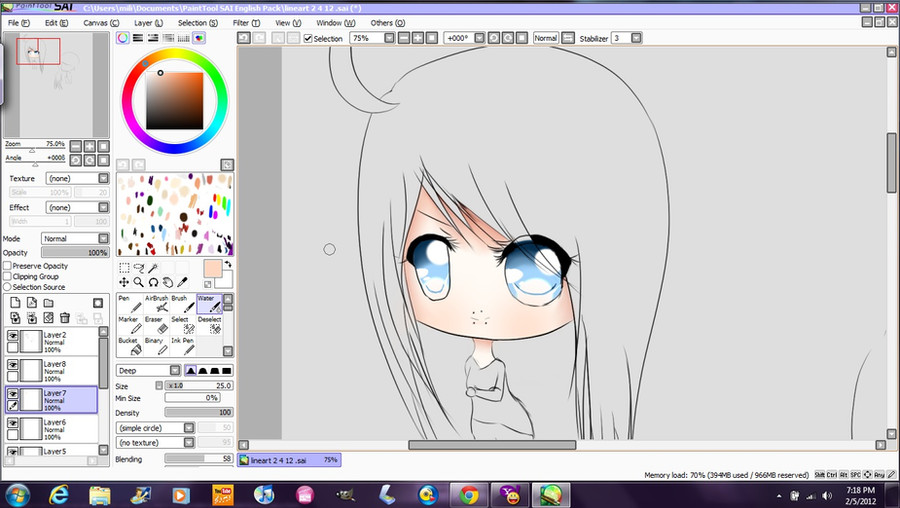Click the undo button in toolbar
Image resolution: width=900 pixels, height=508 pixels.
(244, 38)
